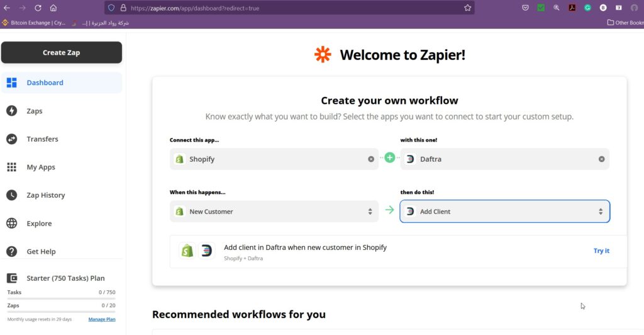Expand the Add Client action dropdown

tap(601, 212)
